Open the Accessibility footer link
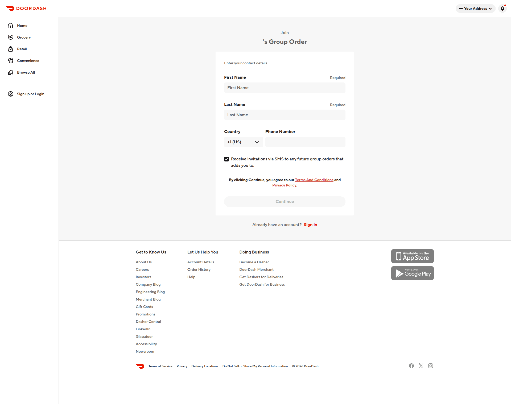Viewport: 511px width, 420px height. (146, 344)
